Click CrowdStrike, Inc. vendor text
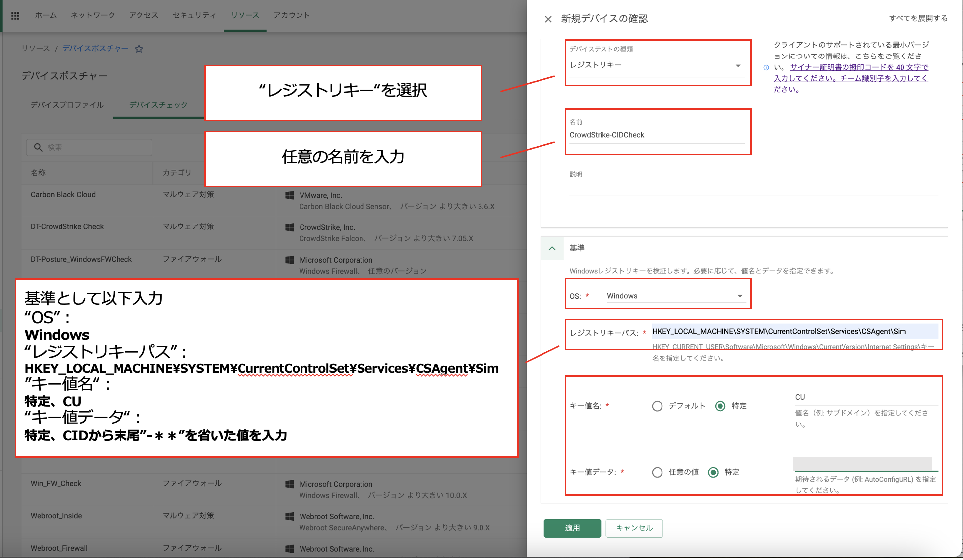The width and height of the screenshot is (963, 560). click(327, 228)
